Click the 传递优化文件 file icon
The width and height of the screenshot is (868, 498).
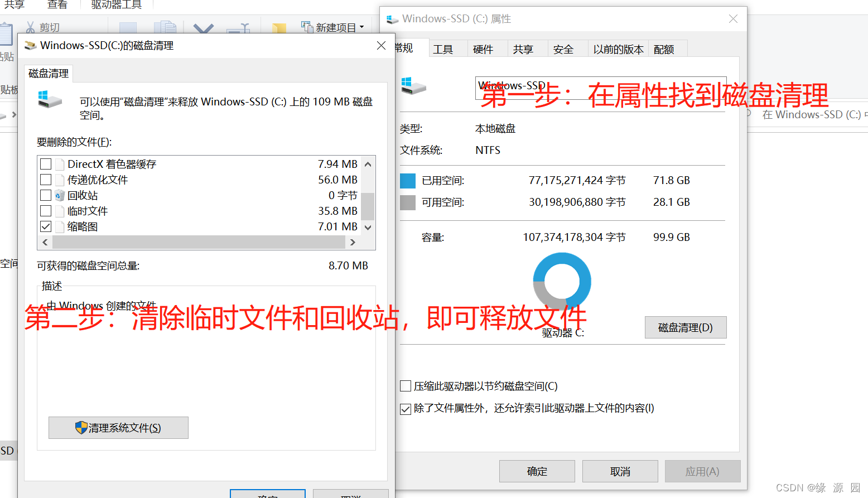(x=60, y=180)
